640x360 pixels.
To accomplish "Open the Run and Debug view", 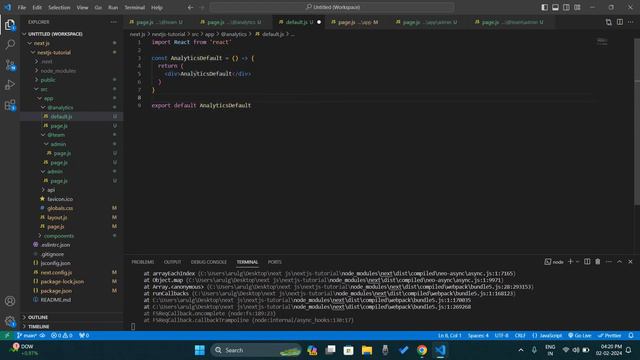I will tap(10, 84).
